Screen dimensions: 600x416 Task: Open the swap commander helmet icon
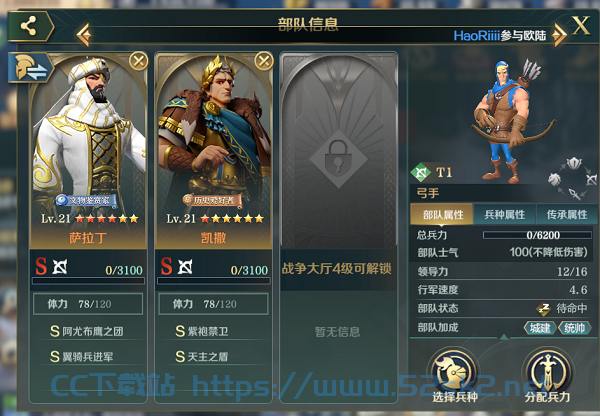click(x=30, y=68)
